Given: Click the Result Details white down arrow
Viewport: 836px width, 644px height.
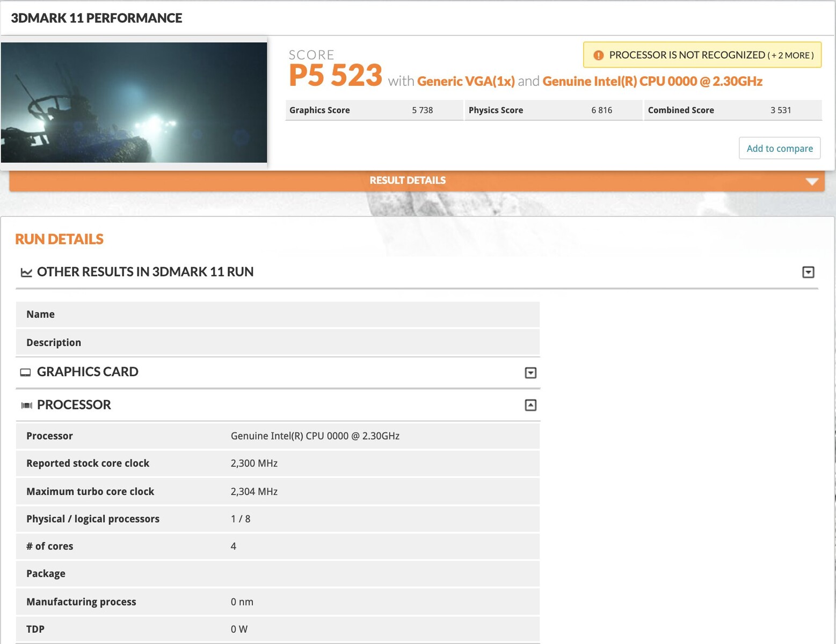Looking at the screenshot, I should 812,181.
